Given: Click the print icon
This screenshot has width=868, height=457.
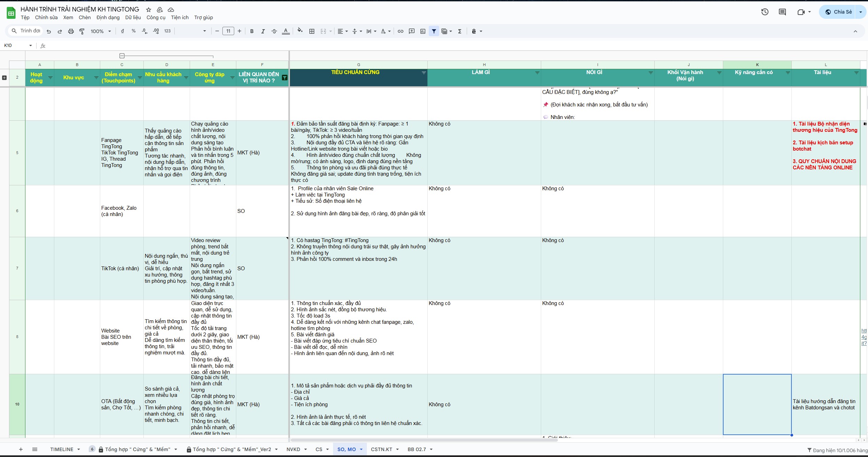Looking at the screenshot, I should 71,31.
